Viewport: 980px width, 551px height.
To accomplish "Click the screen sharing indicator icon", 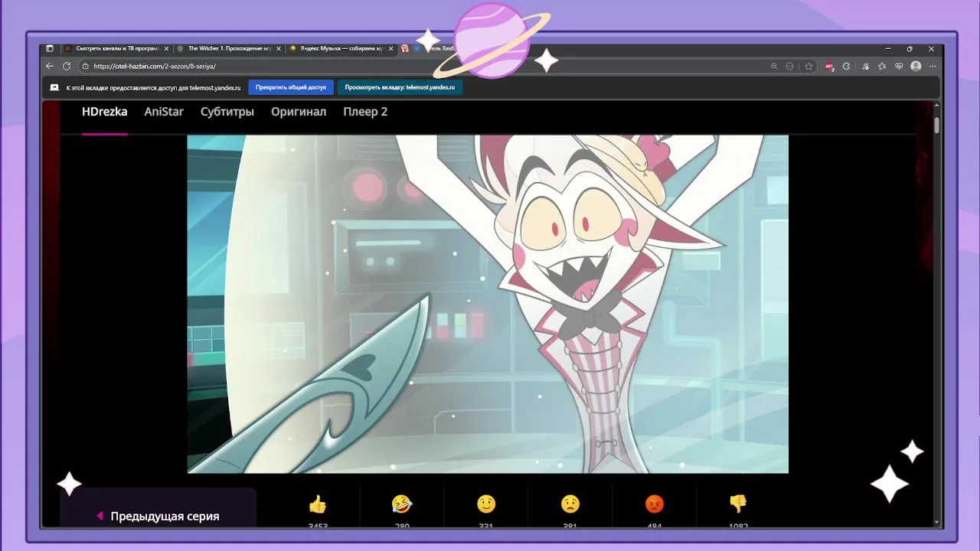I will (x=54, y=87).
